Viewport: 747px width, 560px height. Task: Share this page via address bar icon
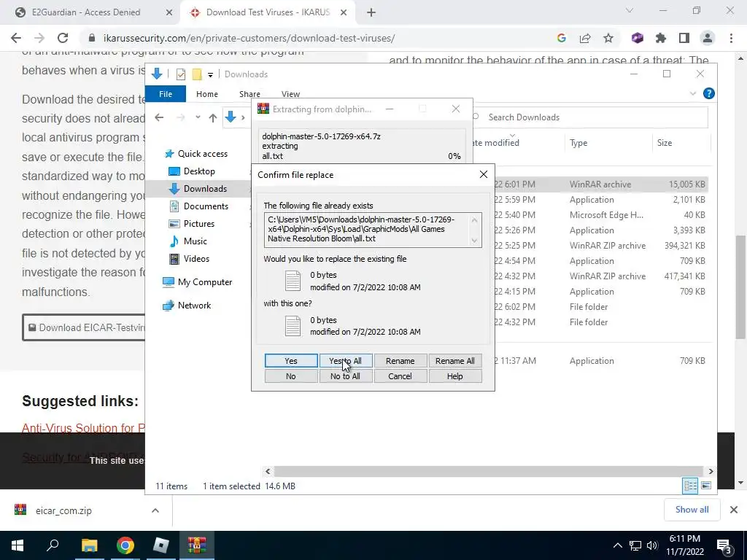585,38
